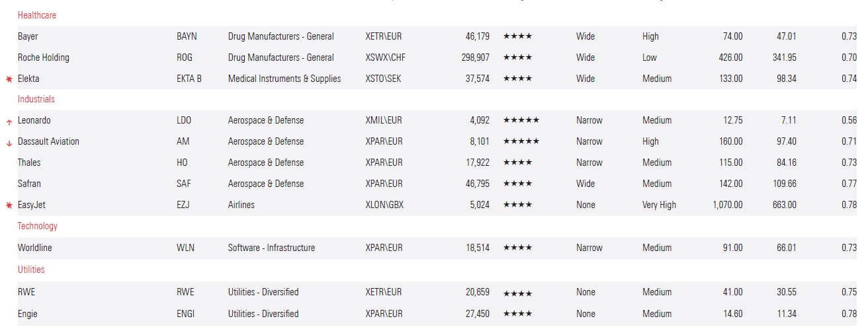868x329 pixels.
Task: Click the BAYN ticker symbol
Action: click(x=187, y=36)
